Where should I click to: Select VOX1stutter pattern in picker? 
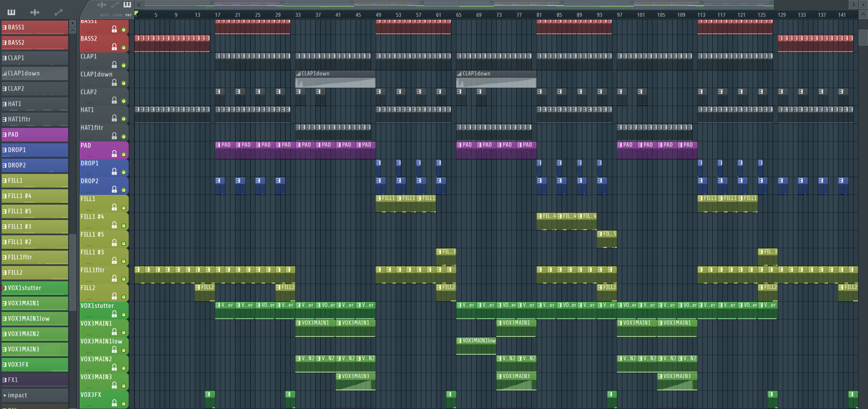click(x=35, y=288)
